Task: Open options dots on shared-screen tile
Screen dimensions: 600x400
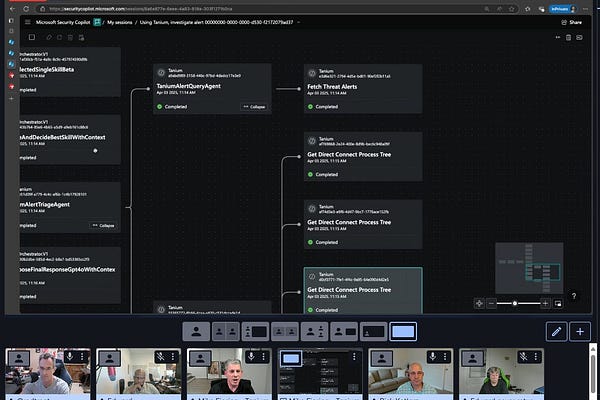Action: (354, 357)
